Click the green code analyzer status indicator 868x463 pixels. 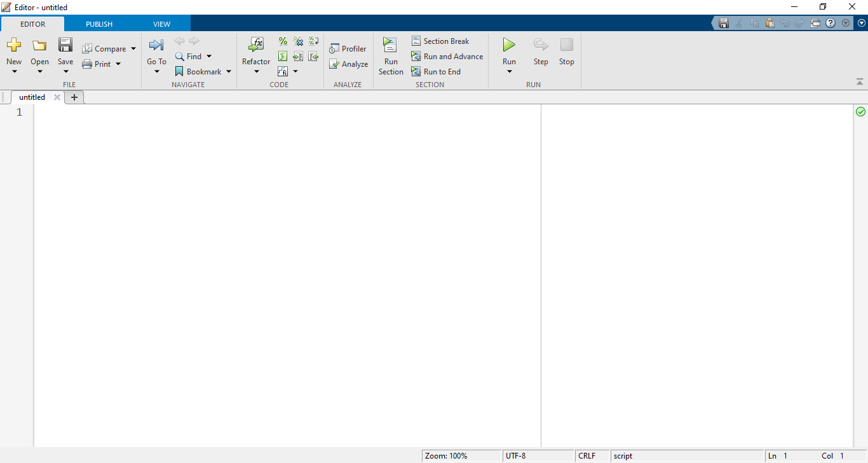pos(860,112)
